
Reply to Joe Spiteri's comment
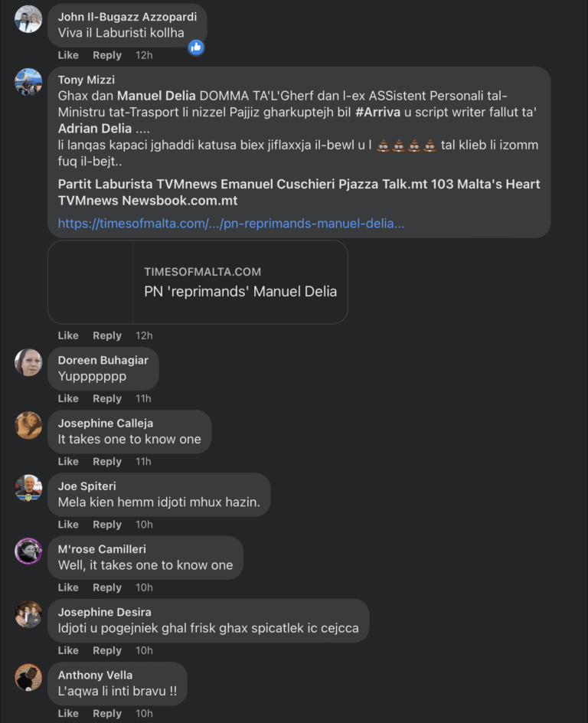point(107,525)
